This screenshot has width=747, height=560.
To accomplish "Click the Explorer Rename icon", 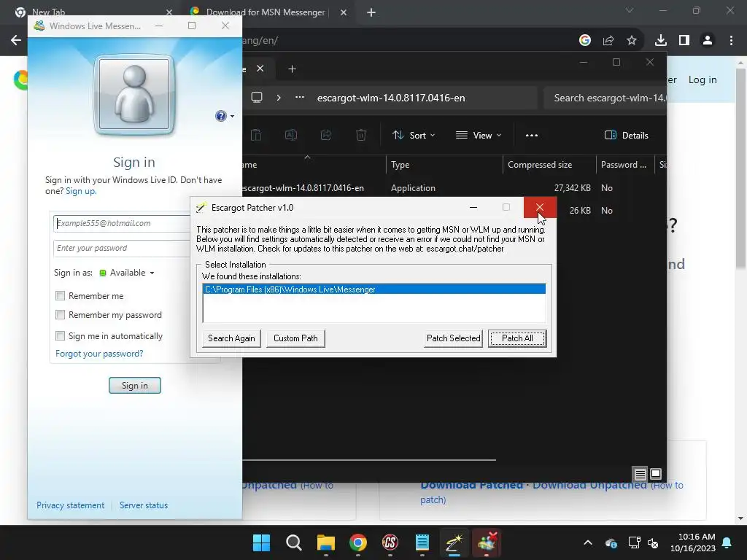I will (291, 135).
